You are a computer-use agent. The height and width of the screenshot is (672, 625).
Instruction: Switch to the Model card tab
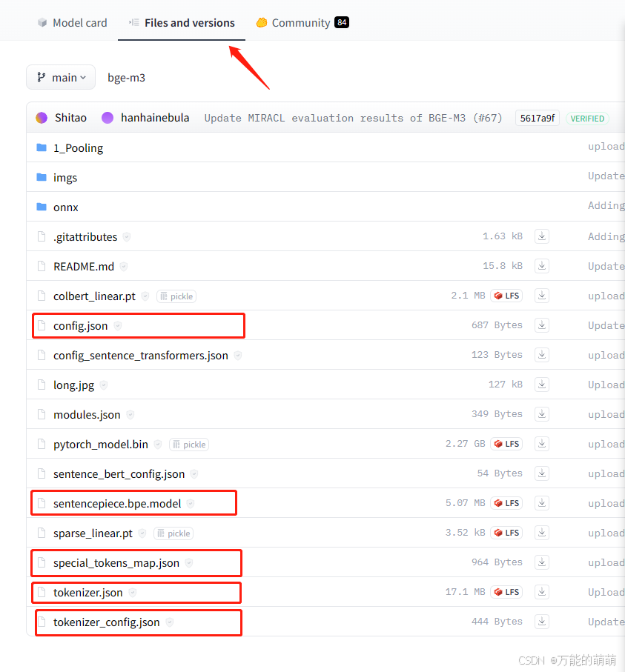(72, 23)
